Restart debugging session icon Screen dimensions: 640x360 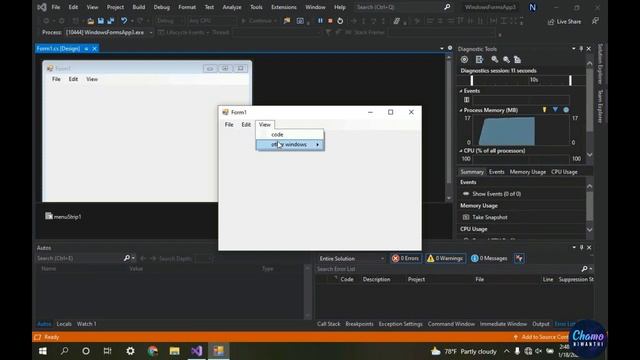tap(340, 21)
